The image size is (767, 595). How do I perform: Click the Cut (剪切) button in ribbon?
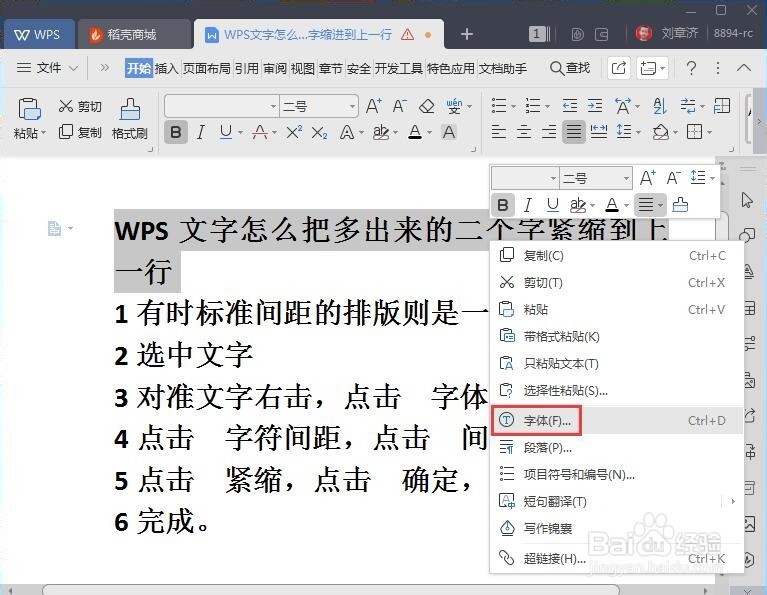(x=80, y=106)
